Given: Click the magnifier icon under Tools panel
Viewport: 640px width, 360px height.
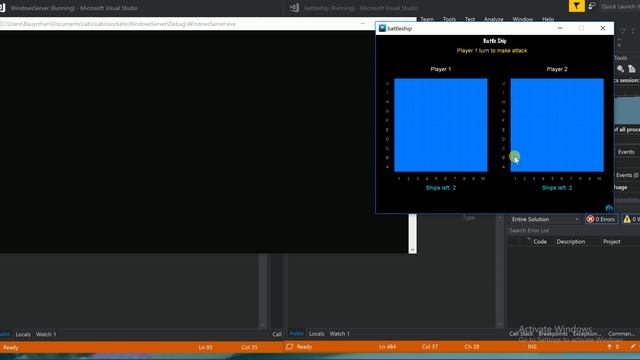Looking at the screenshot, I should coord(620,69).
